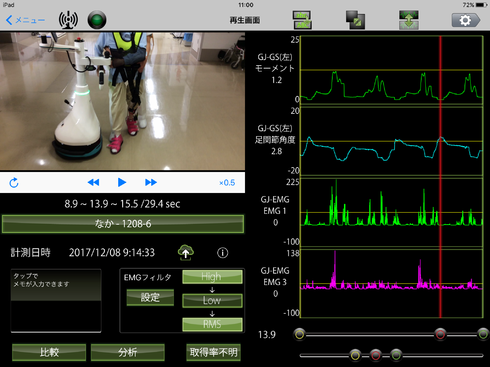The width and height of the screenshot is (490, 367).
Task: Rewind the video playback
Action: [93, 182]
